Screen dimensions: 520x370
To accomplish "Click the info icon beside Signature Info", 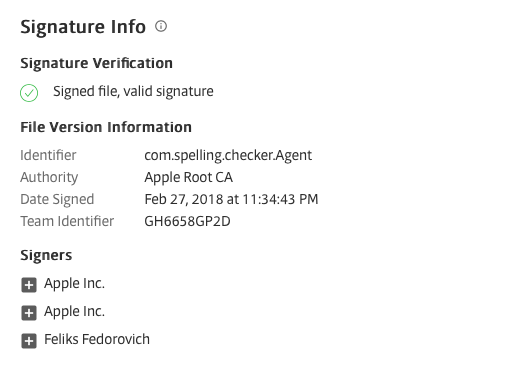I will pos(161,26).
